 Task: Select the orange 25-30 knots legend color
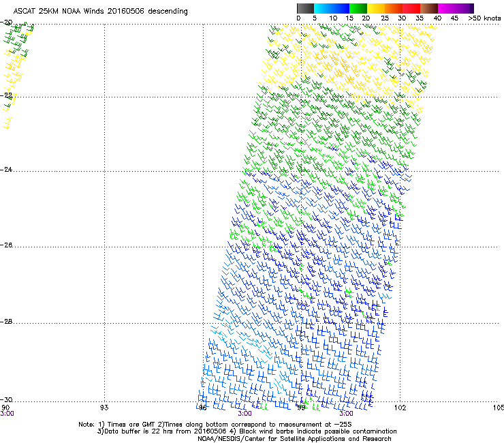(x=394, y=8)
